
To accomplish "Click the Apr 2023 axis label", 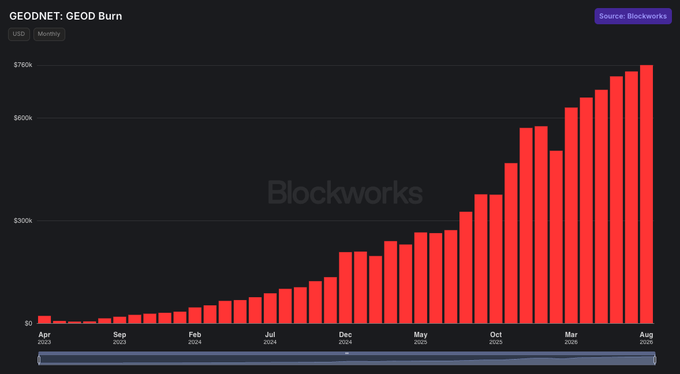I will [x=44, y=338].
